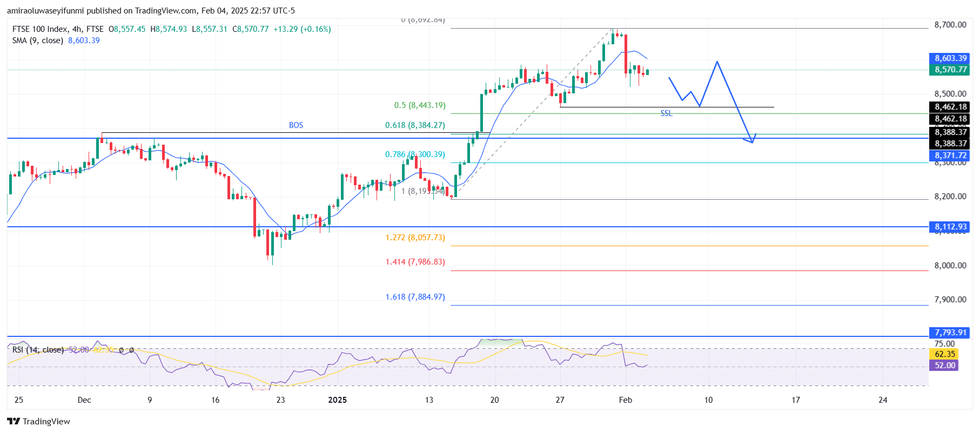Viewport: 980px width, 433px height.
Task: Click the 24 date label on time axis
Action: 883,400
